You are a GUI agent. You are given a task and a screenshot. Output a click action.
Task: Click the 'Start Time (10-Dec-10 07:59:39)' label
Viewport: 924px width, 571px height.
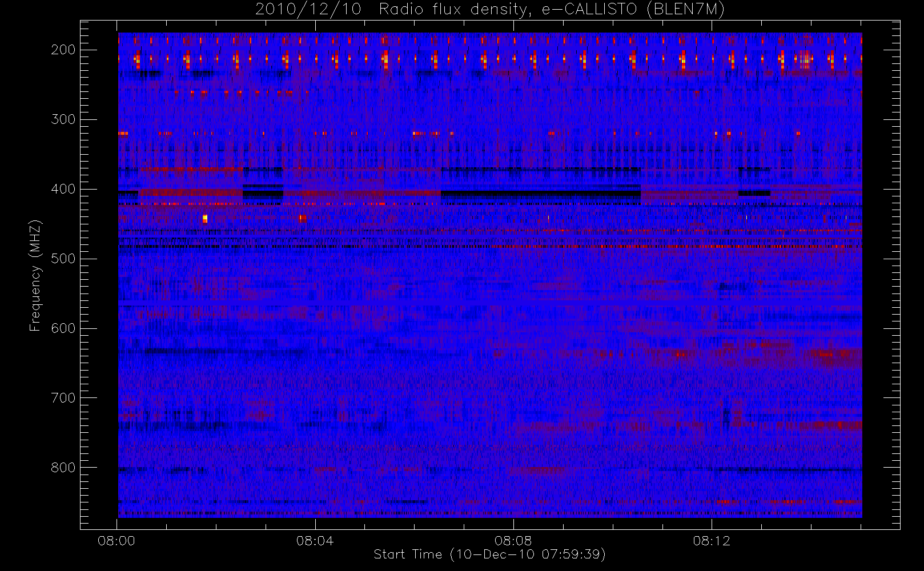point(489,554)
